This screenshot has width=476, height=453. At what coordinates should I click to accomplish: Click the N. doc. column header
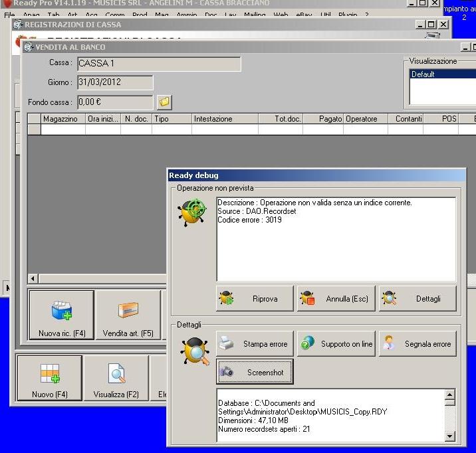tap(136, 118)
